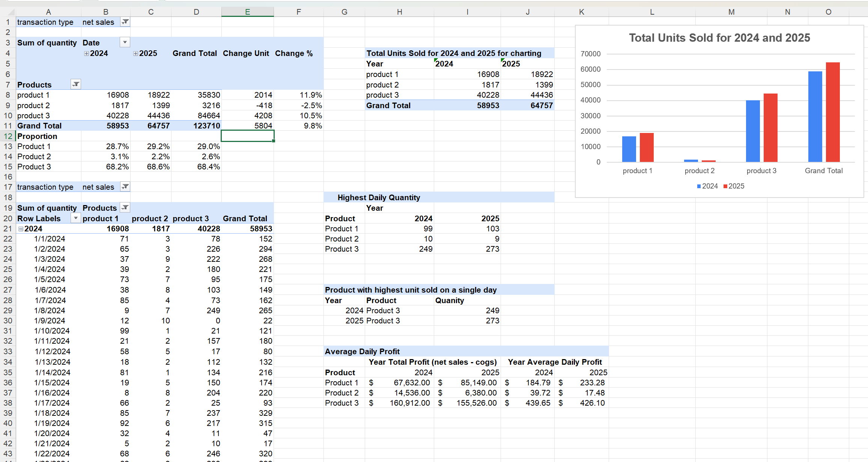Open the net sales filter funnel in cell B1
Image resolution: width=868 pixels, height=462 pixels.
(125, 22)
